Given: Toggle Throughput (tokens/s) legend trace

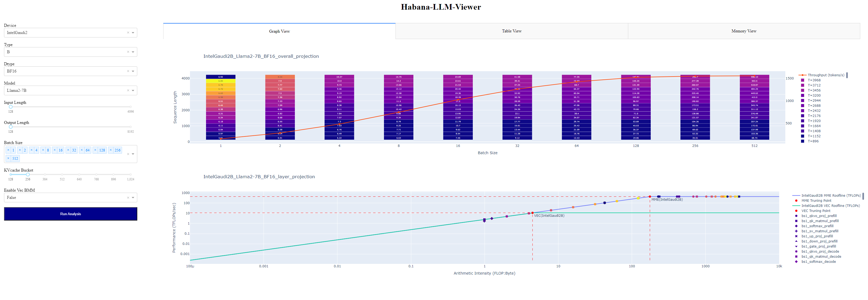Looking at the screenshot, I should 821,75.
